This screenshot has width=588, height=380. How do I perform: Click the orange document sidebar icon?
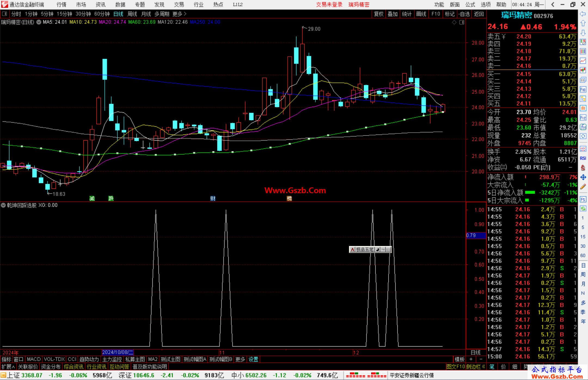583,108
